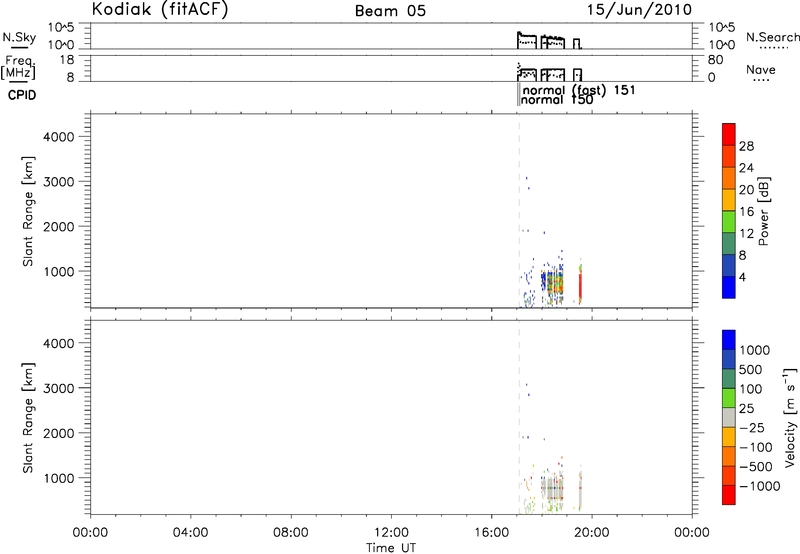The width and height of the screenshot is (800, 554).
Task: Select the 'Beam 05' header label
Action: click(x=390, y=11)
